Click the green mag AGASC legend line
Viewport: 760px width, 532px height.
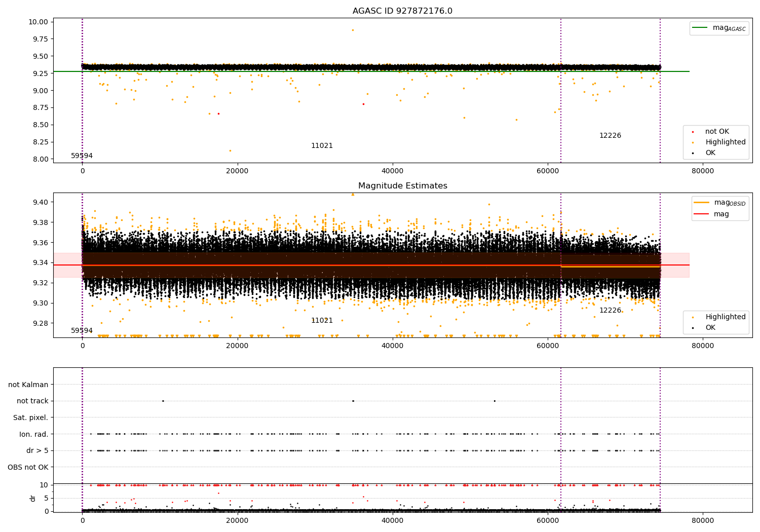701,28
